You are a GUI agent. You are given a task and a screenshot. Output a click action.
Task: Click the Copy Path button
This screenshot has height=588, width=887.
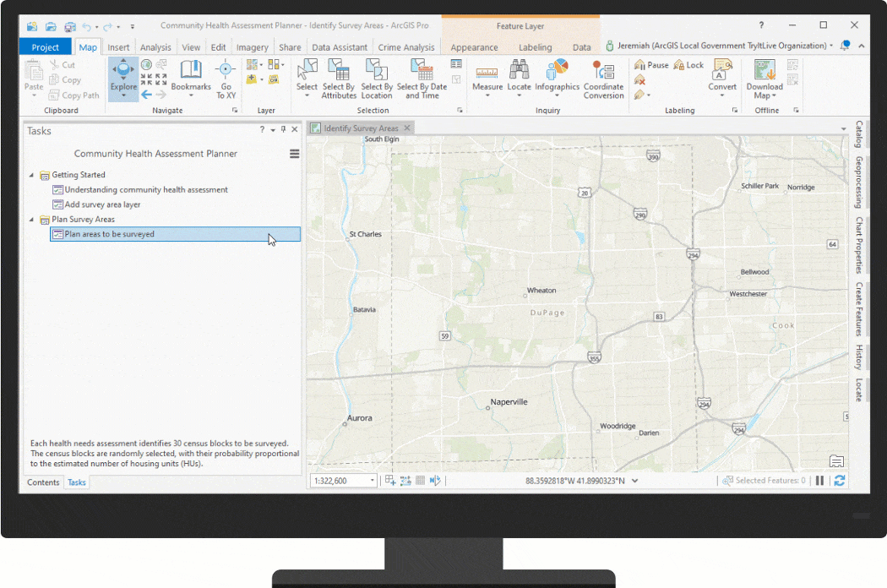click(74, 95)
